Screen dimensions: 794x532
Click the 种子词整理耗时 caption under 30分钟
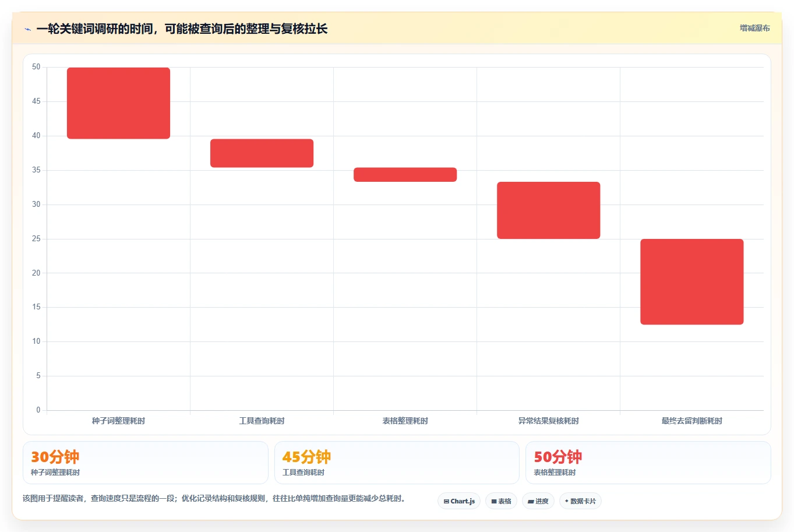point(55,473)
